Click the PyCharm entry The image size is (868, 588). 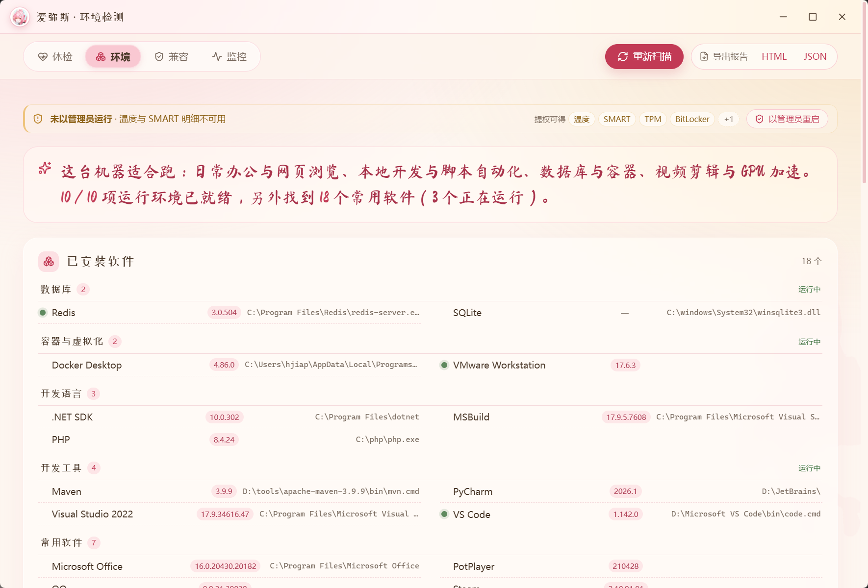[473, 491]
